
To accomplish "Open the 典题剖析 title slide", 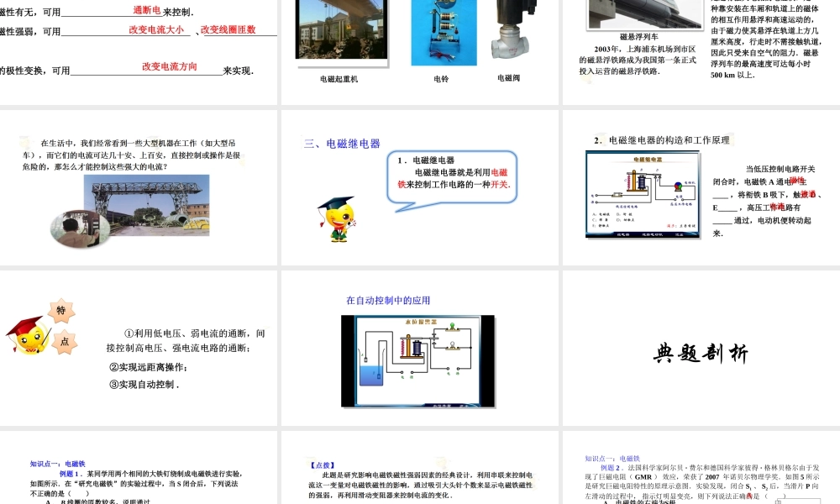I will [x=701, y=348].
